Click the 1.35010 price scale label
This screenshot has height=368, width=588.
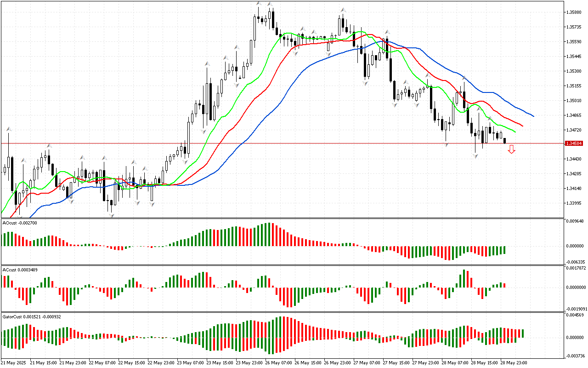[x=575, y=101]
